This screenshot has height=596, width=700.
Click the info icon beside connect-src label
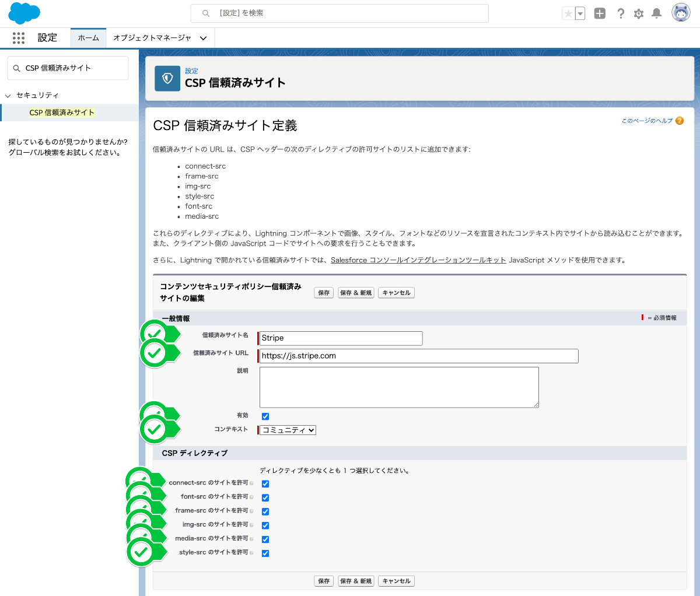pyautogui.click(x=251, y=483)
